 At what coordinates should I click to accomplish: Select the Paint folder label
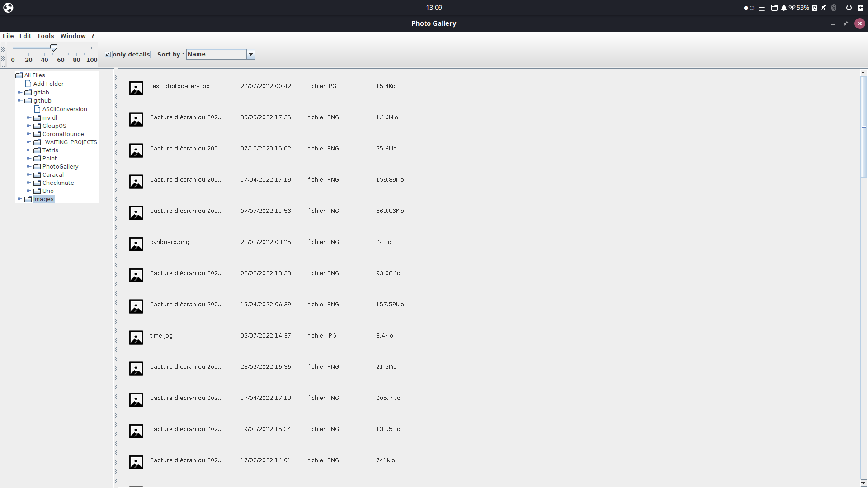click(x=49, y=159)
